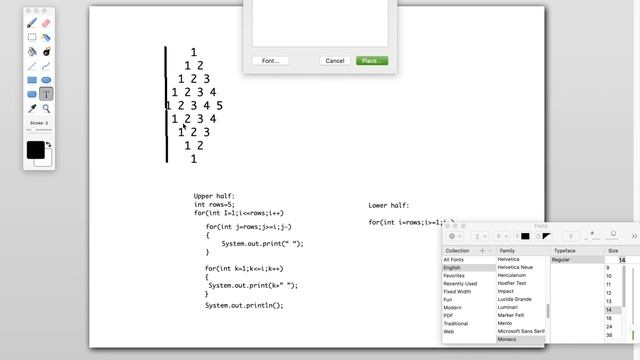
Task: Click the green Place button
Action: 372,61
